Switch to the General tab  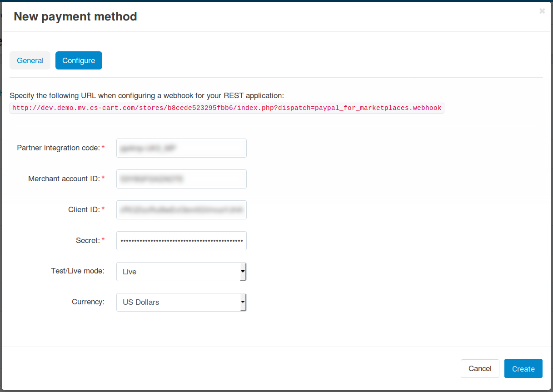(30, 60)
